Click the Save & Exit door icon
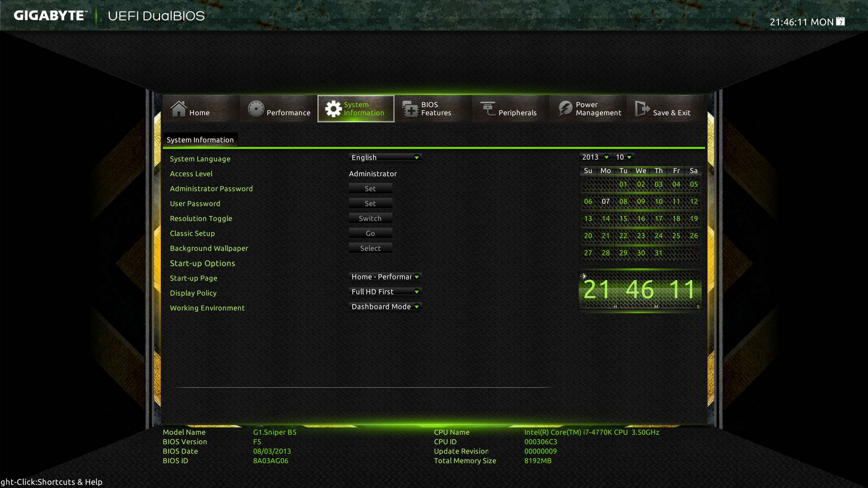Screen dimensions: 868x488 coord(642,109)
